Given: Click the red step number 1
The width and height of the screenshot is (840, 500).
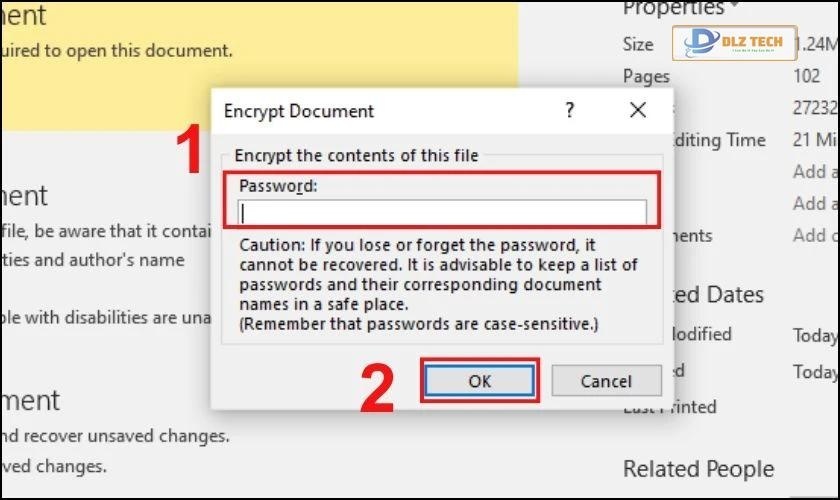Looking at the screenshot, I should point(190,153).
